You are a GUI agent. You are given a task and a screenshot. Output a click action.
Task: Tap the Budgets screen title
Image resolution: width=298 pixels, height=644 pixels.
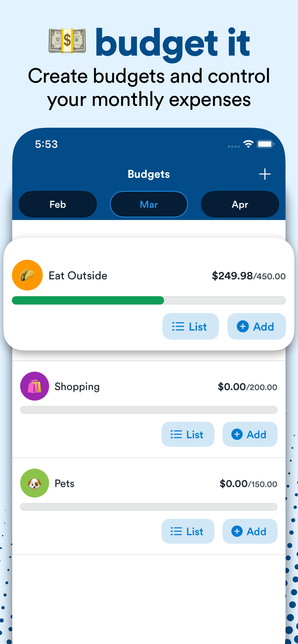(149, 174)
